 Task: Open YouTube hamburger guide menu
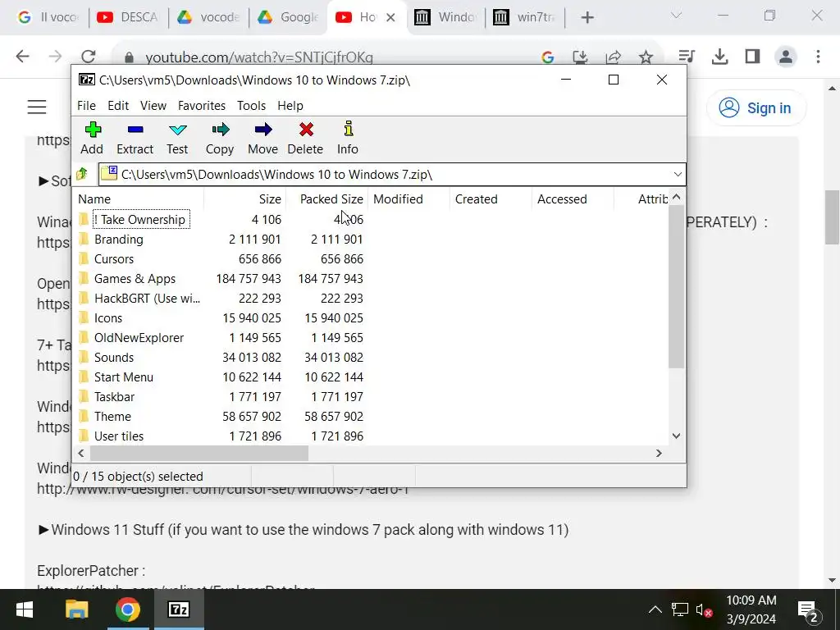pos(37,107)
